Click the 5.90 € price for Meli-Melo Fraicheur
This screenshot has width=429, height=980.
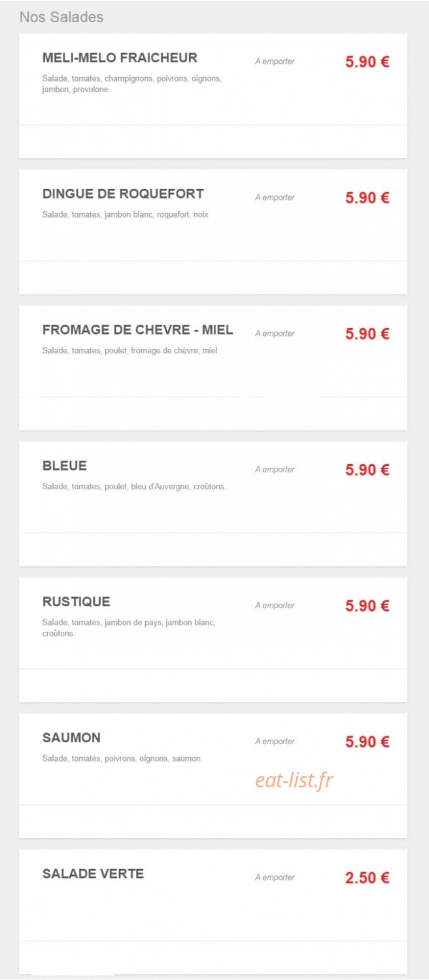[x=368, y=62]
